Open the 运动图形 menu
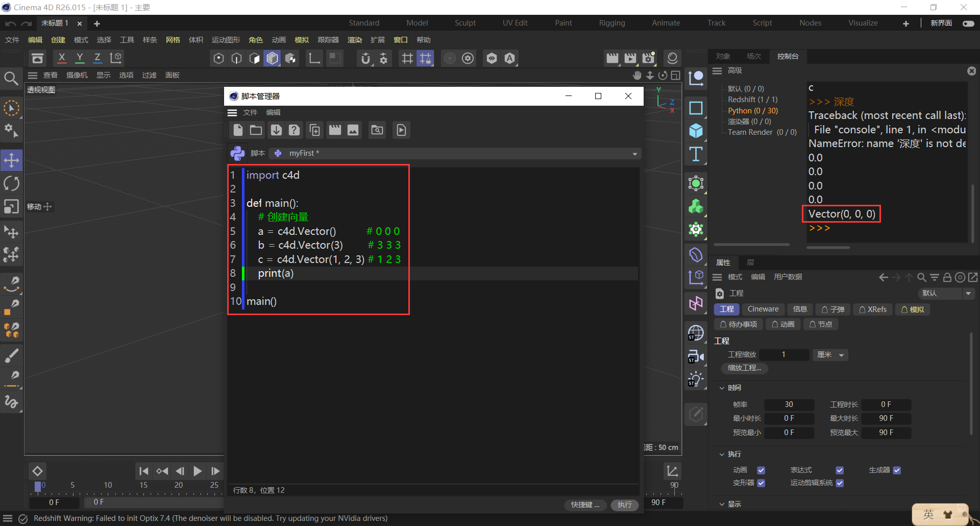Image resolution: width=980 pixels, height=526 pixels. (226, 40)
